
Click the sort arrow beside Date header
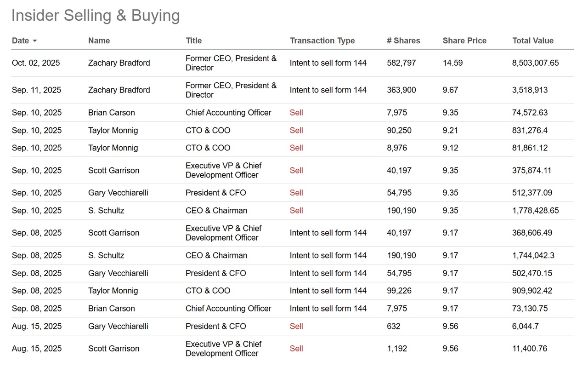[35, 41]
